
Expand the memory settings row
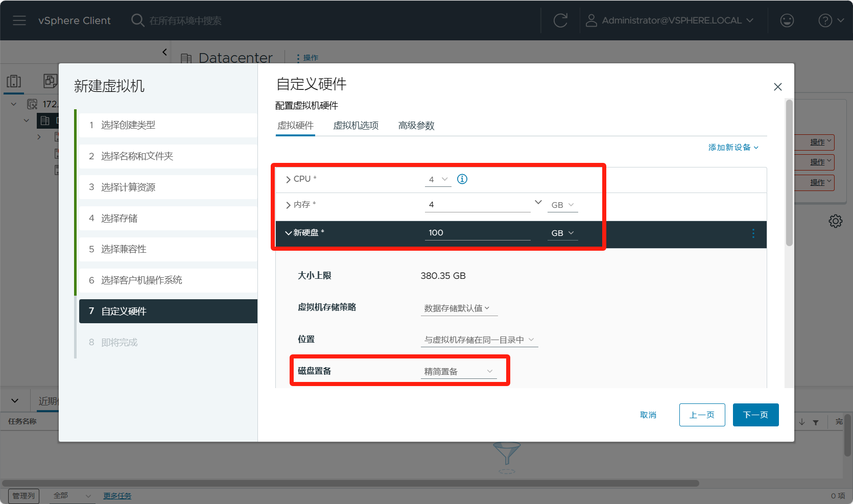289,205
